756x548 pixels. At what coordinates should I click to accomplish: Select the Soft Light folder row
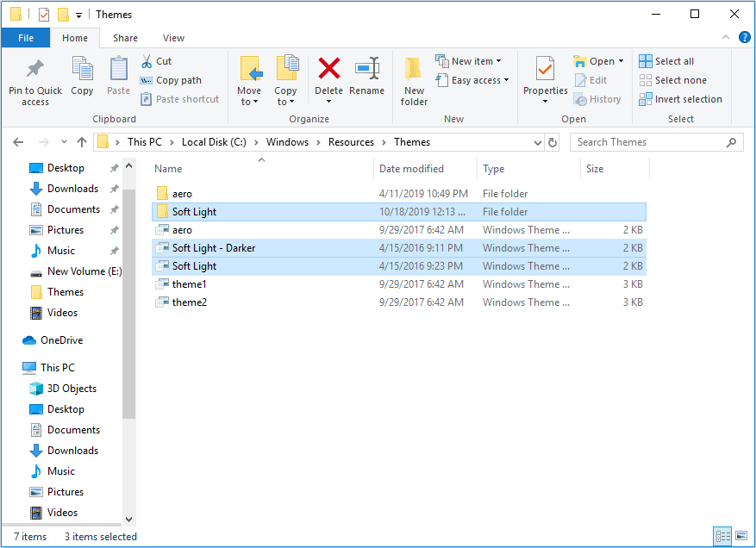(399, 212)
